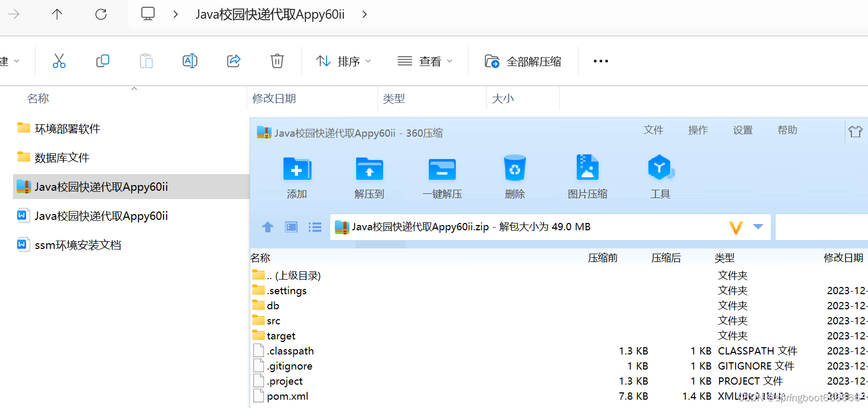Click the Copy icon in Explorer toolbar
868x408 pixels.
pyautogui.click(x=103, y=61)
